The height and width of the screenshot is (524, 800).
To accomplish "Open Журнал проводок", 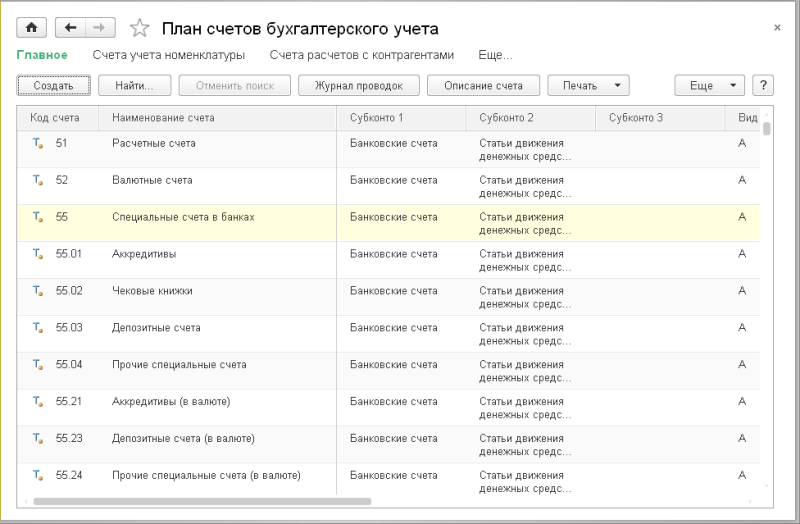I will point(358,86).
